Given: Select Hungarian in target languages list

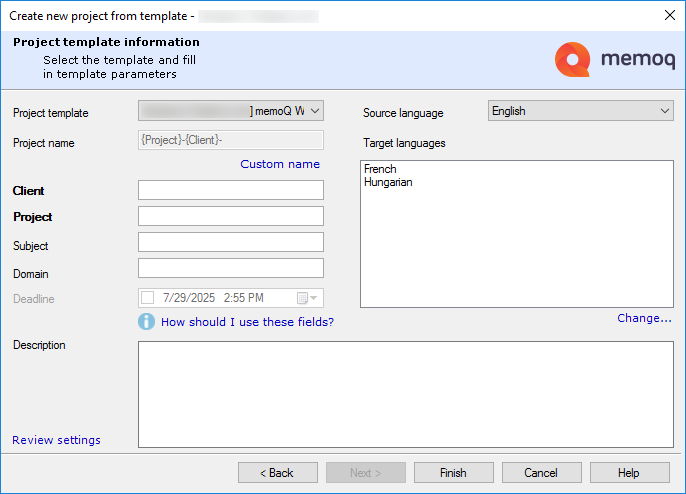Looking at the screenshot, I should click(x=388, y=183).
